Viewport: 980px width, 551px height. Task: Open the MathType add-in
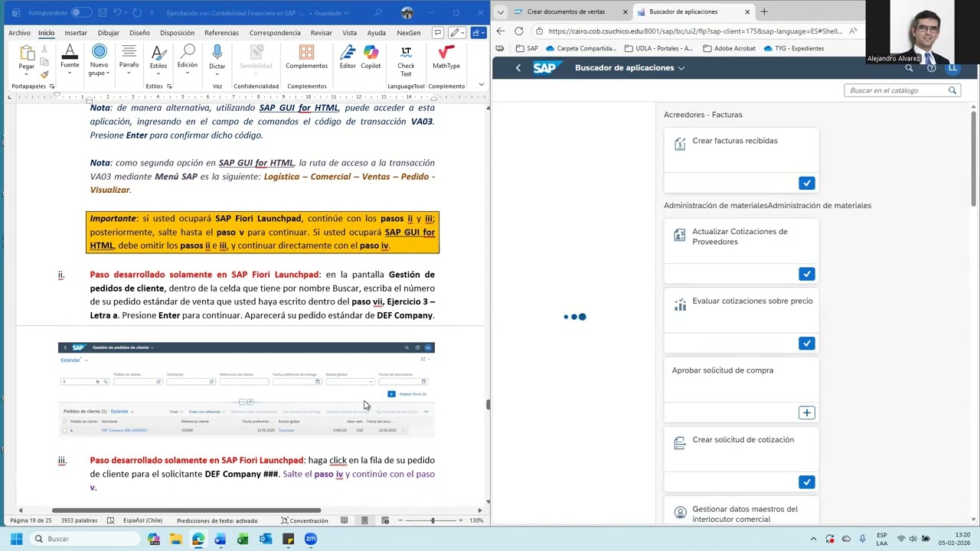pyautogui.click(x=446, y=52)
